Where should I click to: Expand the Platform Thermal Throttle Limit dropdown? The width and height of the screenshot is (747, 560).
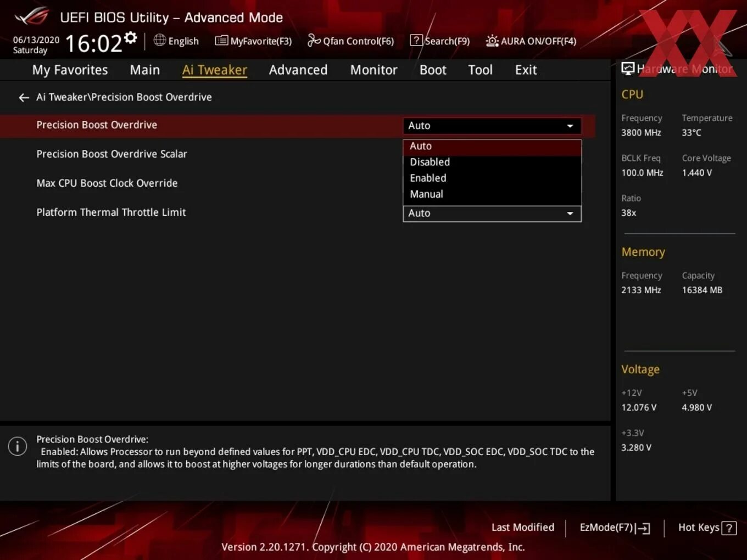pyautogui.click(x=492, y=214)
